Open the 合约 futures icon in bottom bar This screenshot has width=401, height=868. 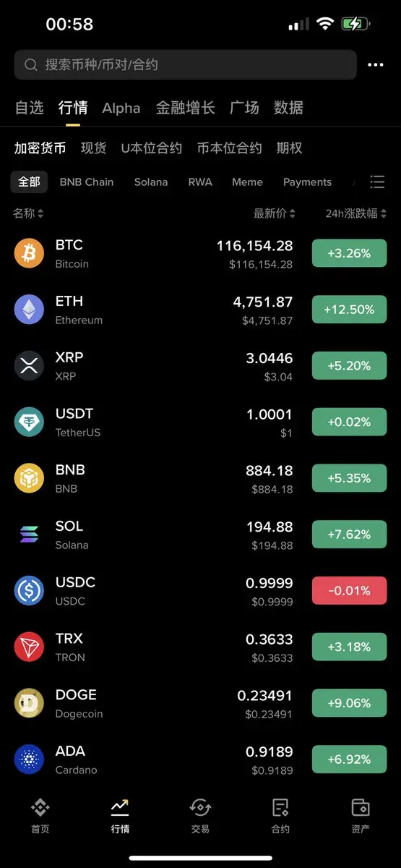[280, 816]
